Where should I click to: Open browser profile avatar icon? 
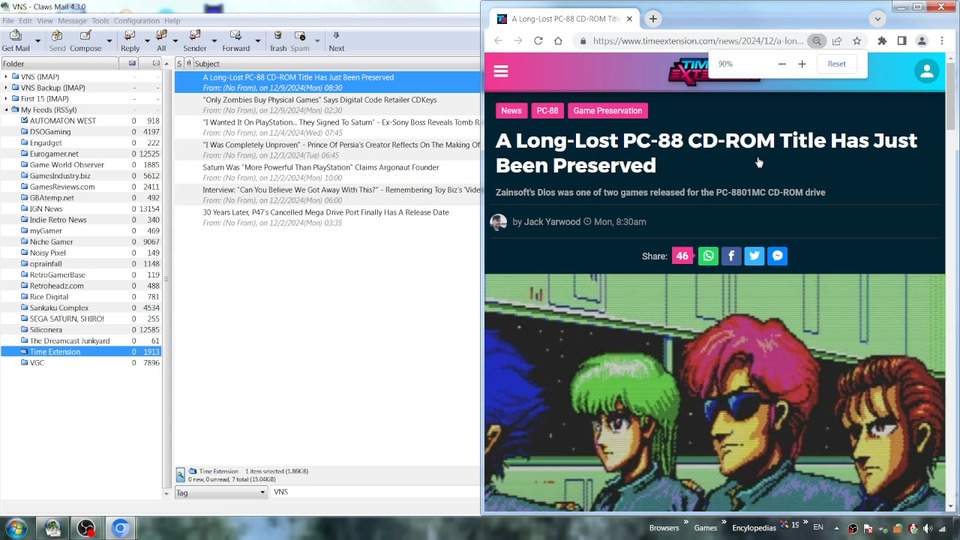[x=921, y=41]
